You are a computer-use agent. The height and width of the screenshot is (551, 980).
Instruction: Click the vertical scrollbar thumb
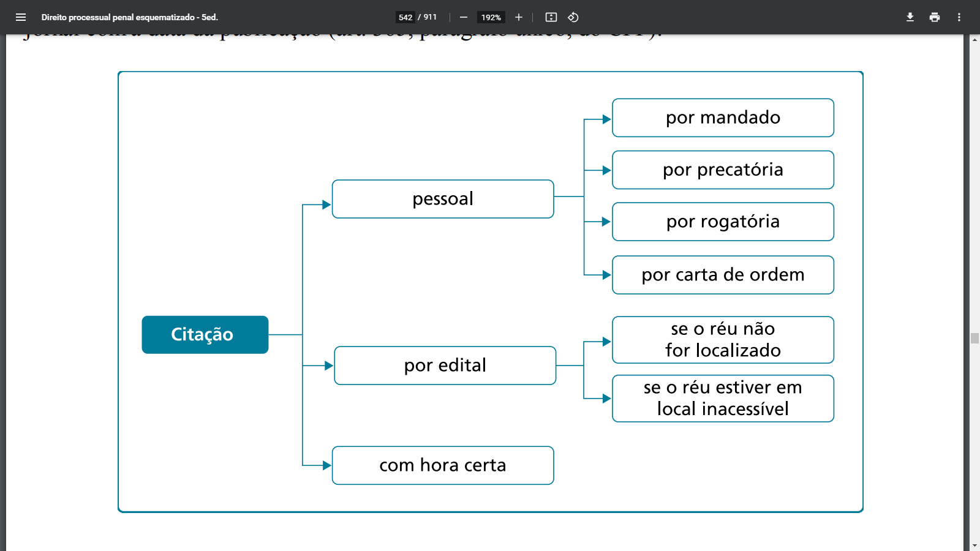[974, 338]
